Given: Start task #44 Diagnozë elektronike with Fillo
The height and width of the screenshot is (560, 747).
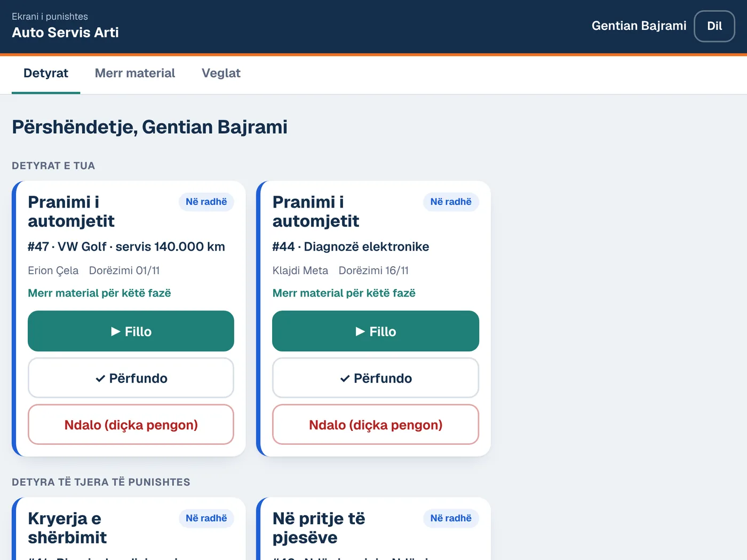Looking at the screenshot, I should [376, 331].
